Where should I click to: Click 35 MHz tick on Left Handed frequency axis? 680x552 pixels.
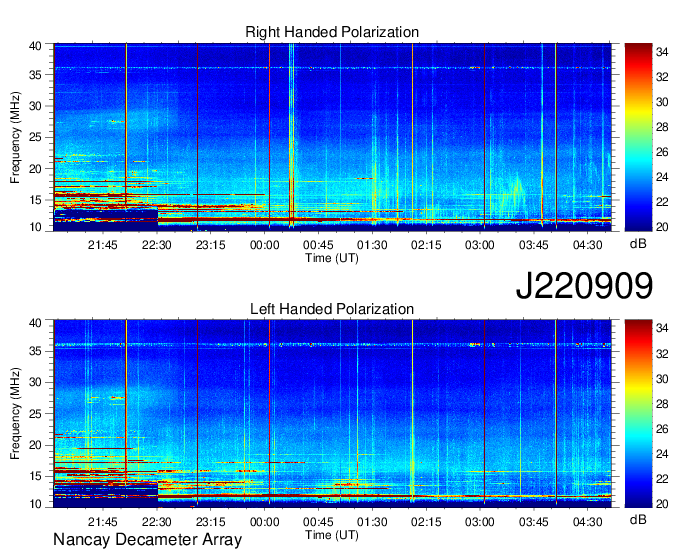pyautogui.click(x=35, y=351)
